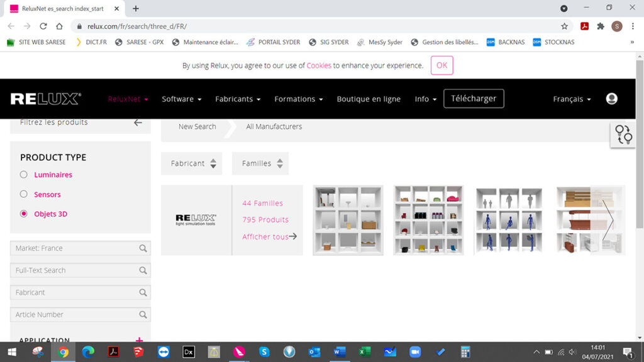Viewport: 644px width, 362px height.
Task: Click the Relux logo in header
Action: click(45, 99)
